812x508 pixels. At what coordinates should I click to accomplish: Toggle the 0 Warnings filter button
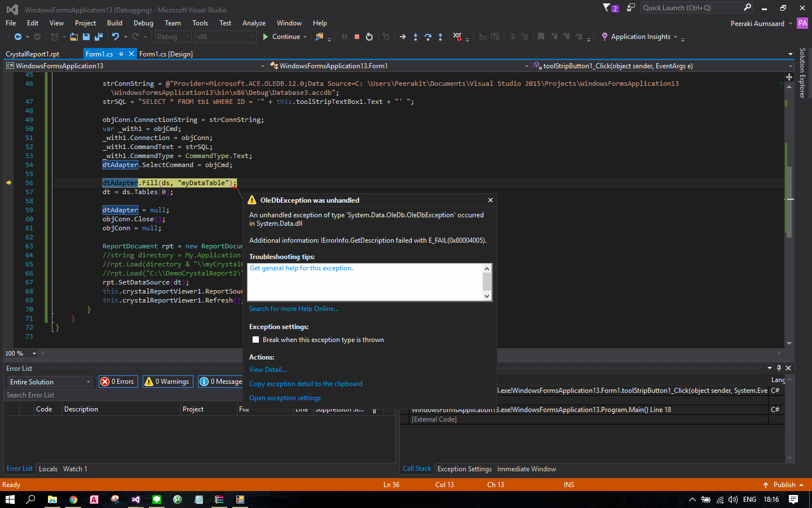click(x=167, y=382)
